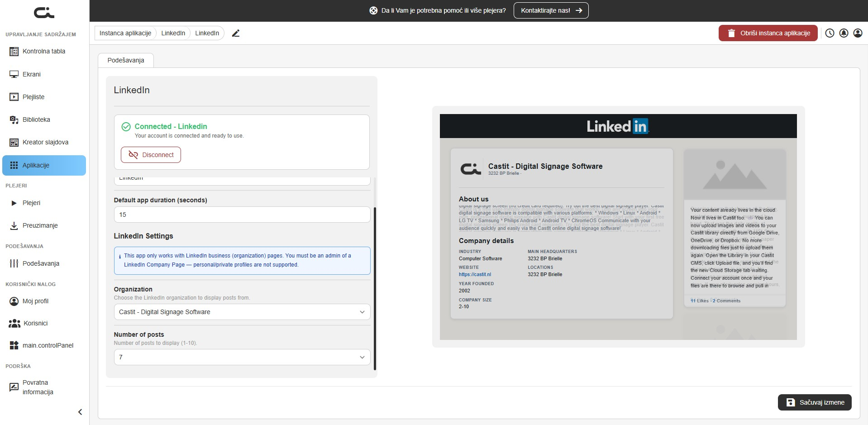The width and height of the screenshot is (868, 425).
Task: Click the Plejeri play triangle icon
Action: click(14, 203)
